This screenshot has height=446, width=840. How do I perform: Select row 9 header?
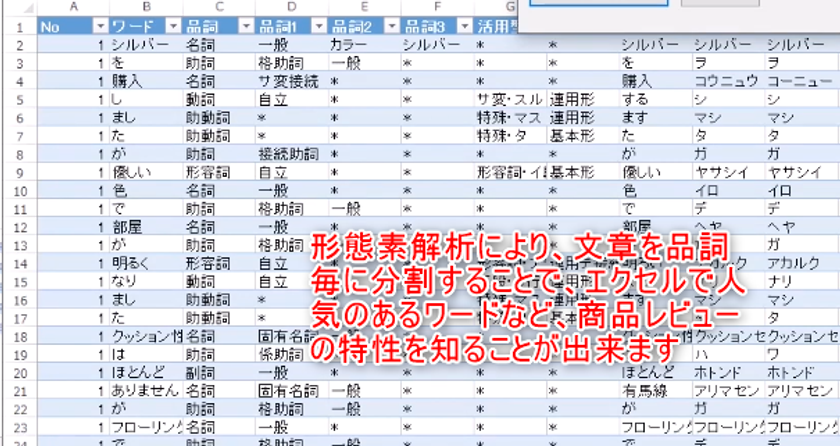click(x=20, y=172)
